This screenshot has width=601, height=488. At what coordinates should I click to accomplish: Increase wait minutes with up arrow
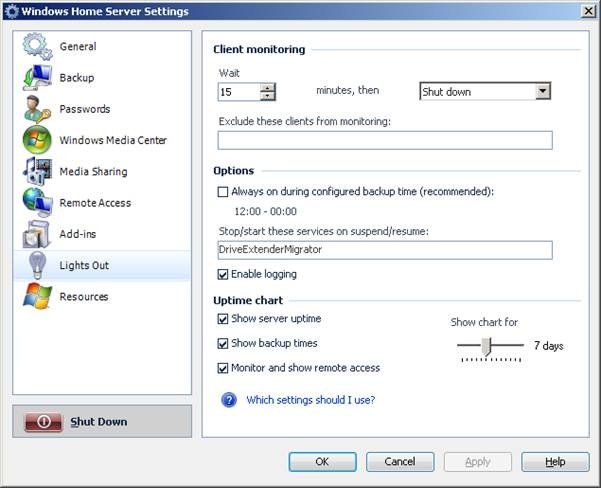(267, 87)
